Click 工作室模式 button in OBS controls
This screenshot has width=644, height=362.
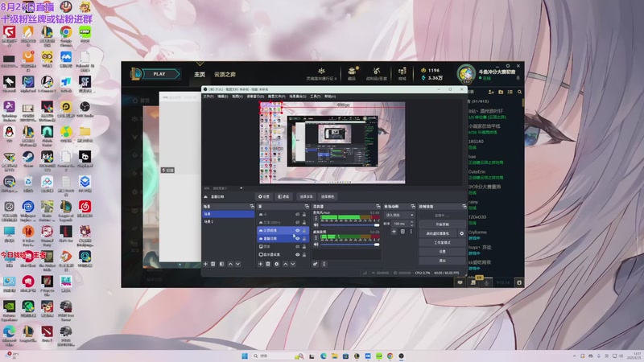click(442, 242)
